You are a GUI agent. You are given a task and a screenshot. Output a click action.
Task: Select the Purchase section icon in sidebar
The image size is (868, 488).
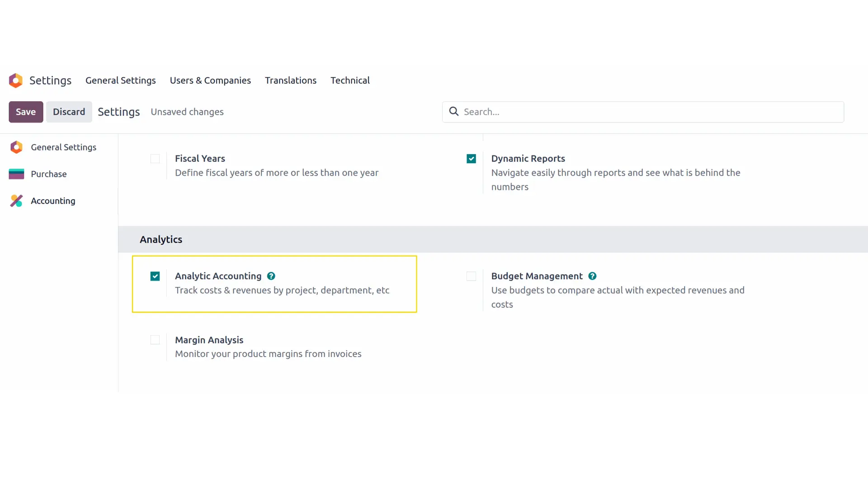coord(16,174)
